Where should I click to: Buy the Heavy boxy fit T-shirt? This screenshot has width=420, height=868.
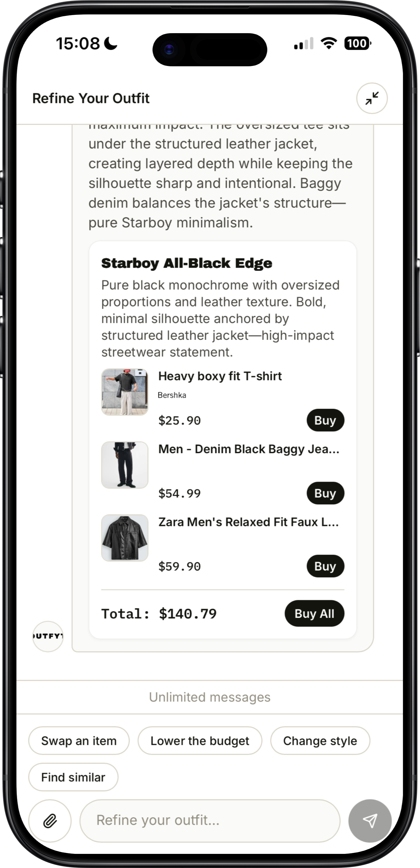coord(325,420)
